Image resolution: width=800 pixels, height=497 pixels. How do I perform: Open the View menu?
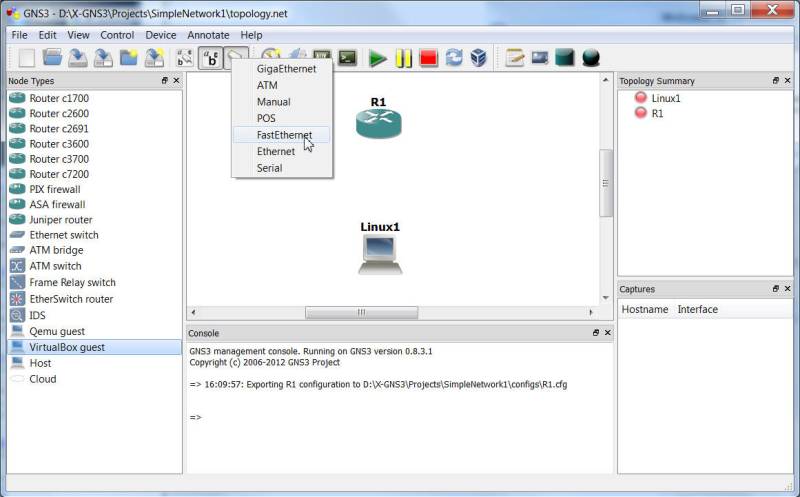pyautogui.click(x=79, y=35)
